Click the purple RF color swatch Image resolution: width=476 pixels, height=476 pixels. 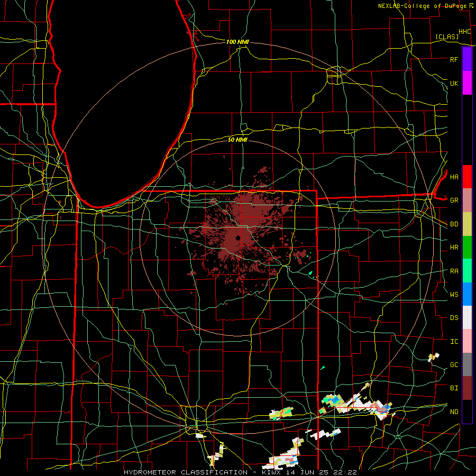click(x=467, y=59)
